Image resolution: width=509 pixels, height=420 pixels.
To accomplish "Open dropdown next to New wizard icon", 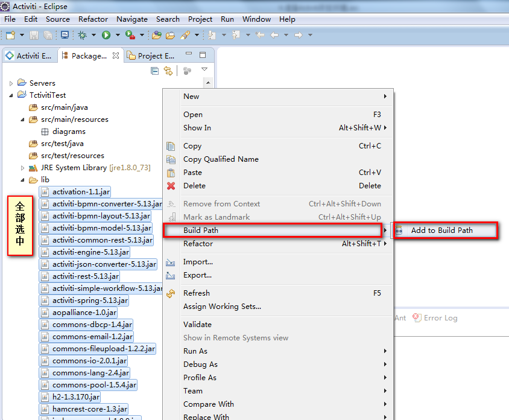I will (22, 35).
